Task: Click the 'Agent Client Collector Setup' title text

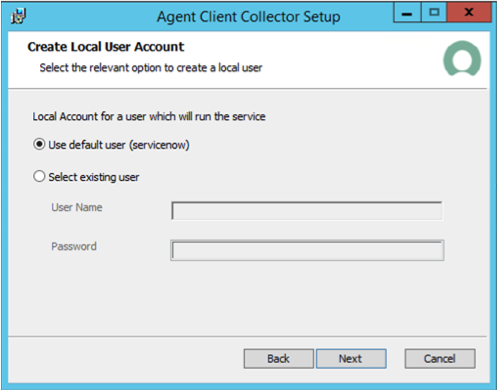Action: pos(249,17)
